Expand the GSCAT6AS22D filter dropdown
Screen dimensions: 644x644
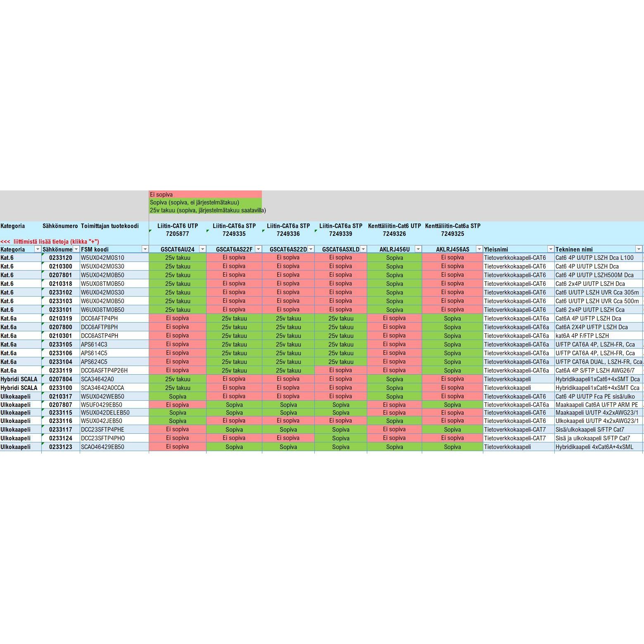311,249
